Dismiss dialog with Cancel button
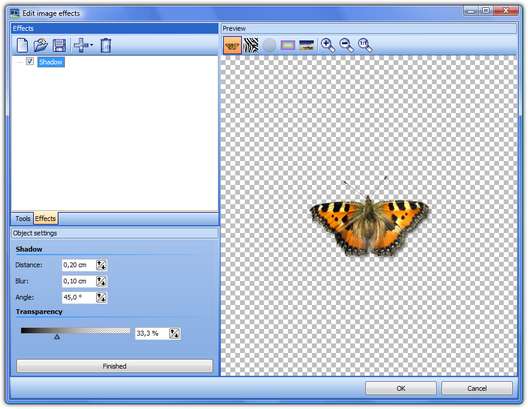Image resolution: width=528 pixels, height=409 pixels. click(x=477, y=388)
